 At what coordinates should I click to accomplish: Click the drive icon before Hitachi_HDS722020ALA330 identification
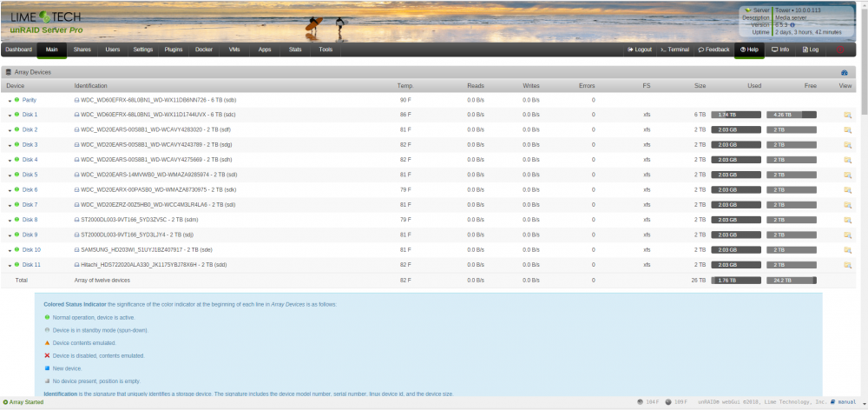[77, 265]
